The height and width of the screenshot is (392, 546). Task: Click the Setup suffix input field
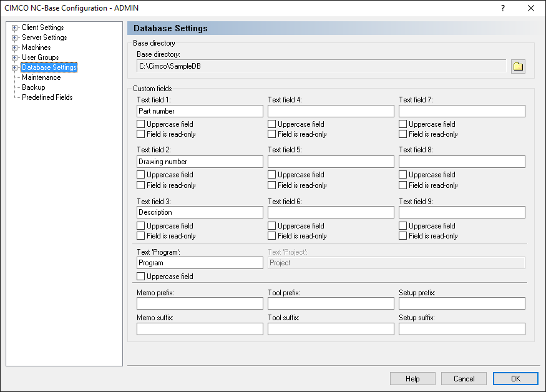[x=462, y=329]
